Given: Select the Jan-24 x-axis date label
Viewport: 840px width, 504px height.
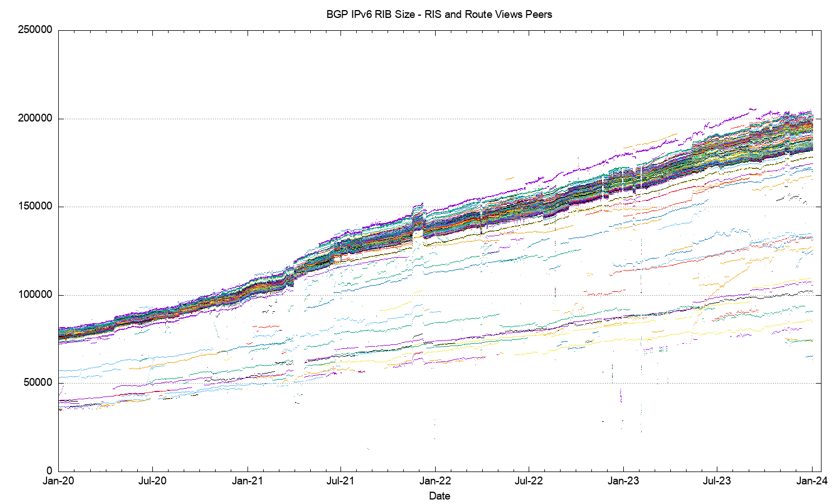Looking at the screenshot, I should (812, 480).
